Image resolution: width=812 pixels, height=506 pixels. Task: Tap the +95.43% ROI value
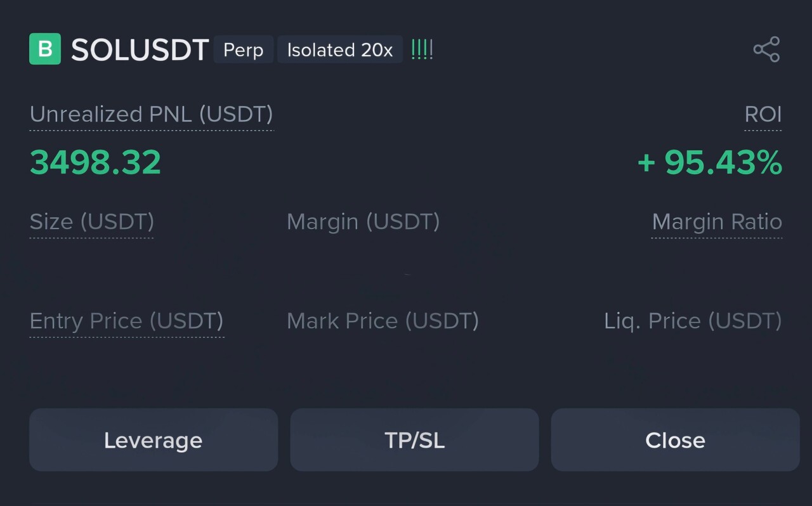pos(709,163)
